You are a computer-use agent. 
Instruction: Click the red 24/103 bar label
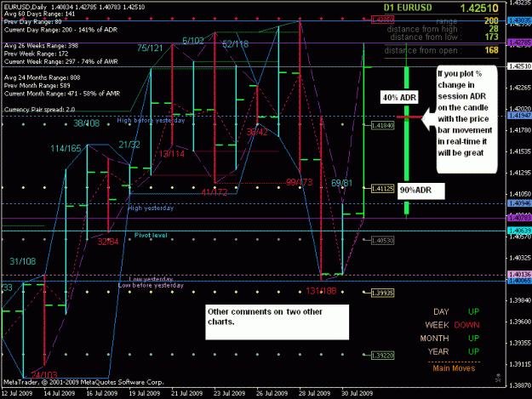point(44,375)
